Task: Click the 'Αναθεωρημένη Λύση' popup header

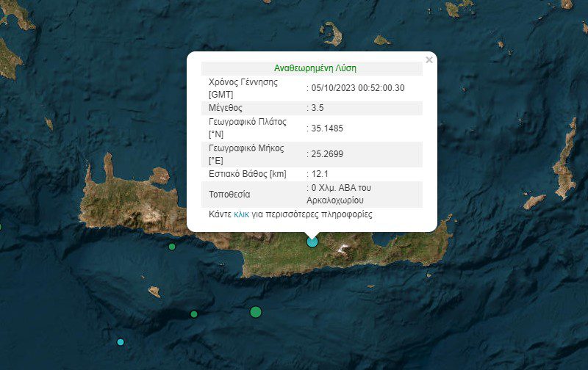Action: click(315, 68)
